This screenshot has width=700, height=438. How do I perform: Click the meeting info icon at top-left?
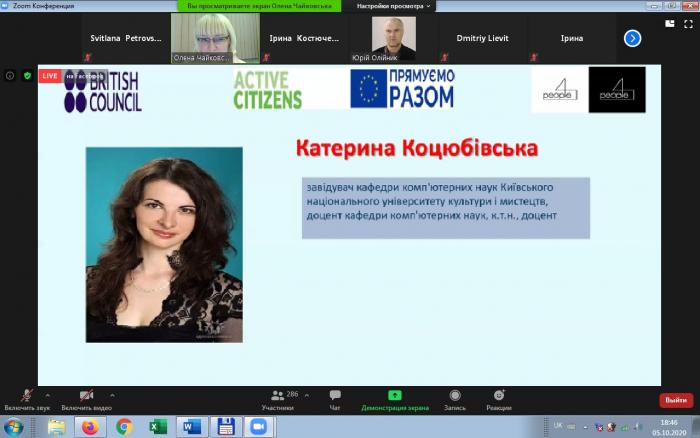click(x=10, y=75)
